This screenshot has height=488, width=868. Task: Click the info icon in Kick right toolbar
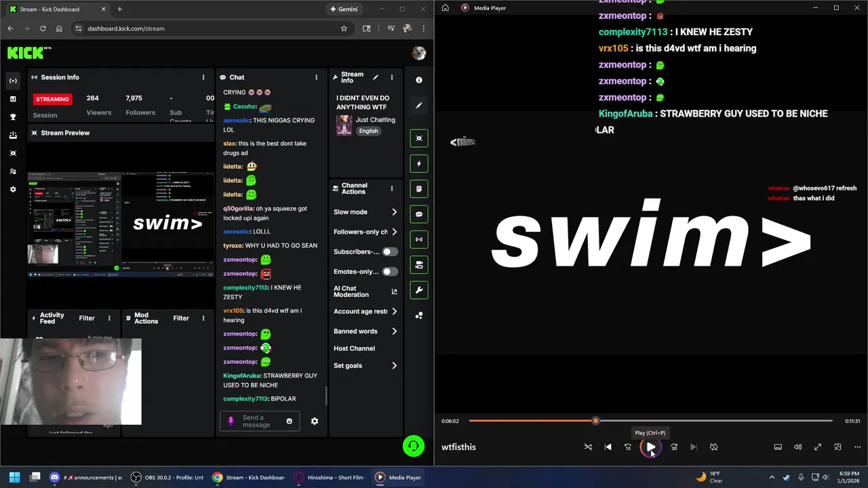point(419,80)
